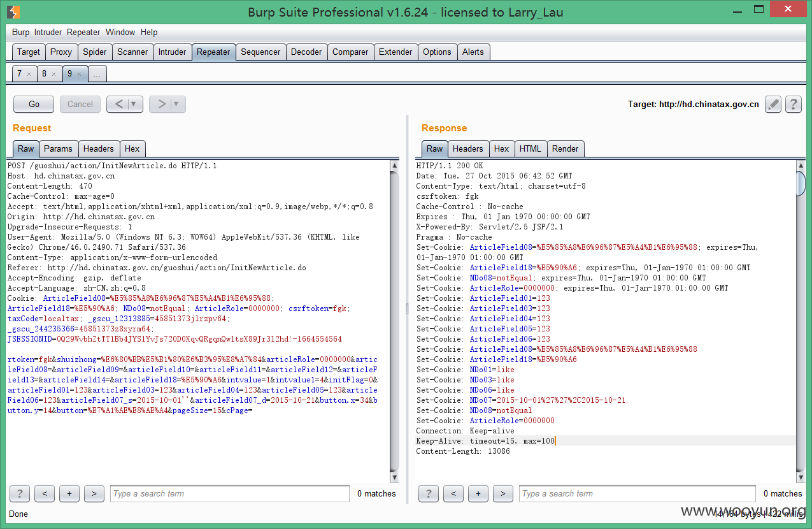Switch to the Sequencer tab
Viewport: 812px width, 529px height.
coord(260,52)
